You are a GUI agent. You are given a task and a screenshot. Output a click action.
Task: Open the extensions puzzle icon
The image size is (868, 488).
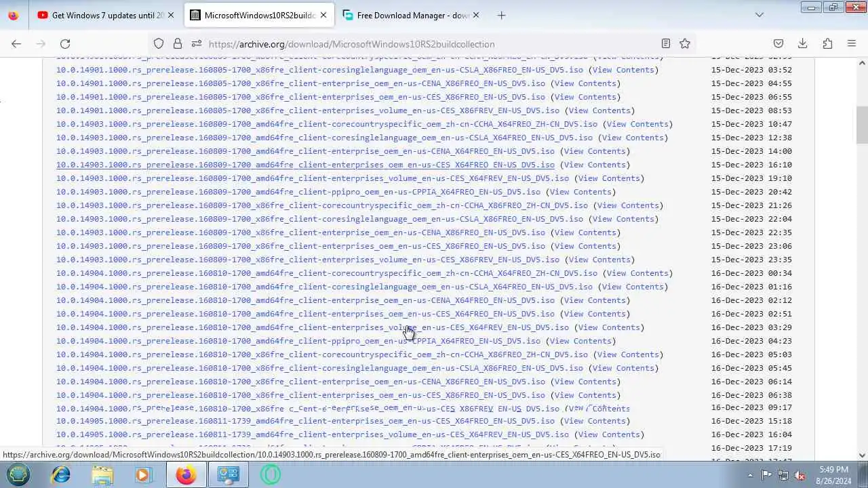pos(827,43)
